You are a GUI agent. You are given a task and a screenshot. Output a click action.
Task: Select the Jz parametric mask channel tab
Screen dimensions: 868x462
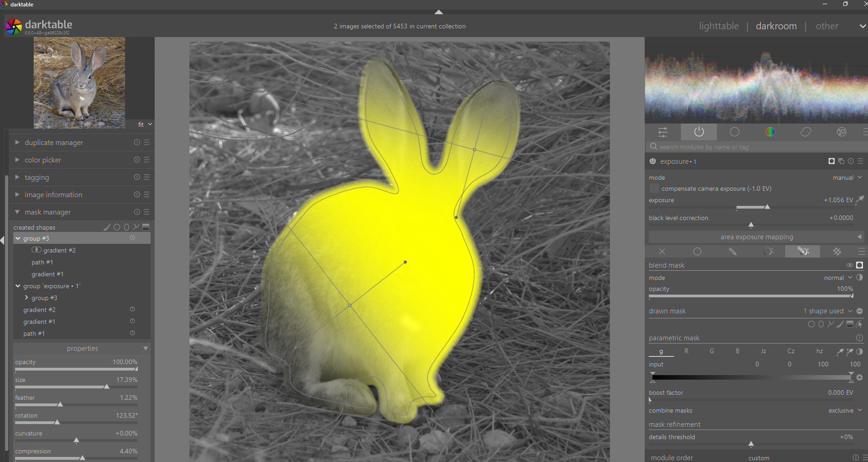pos(763,351)
